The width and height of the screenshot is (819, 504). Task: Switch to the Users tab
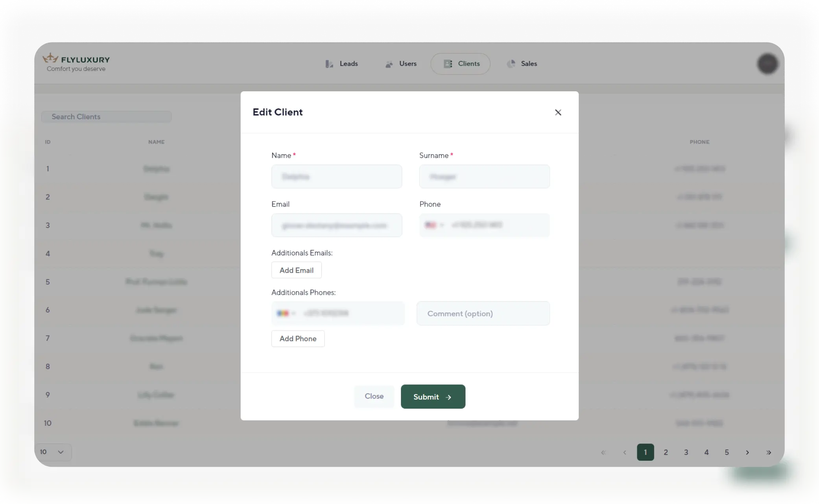pyautogui.click(x=401, y=64)
